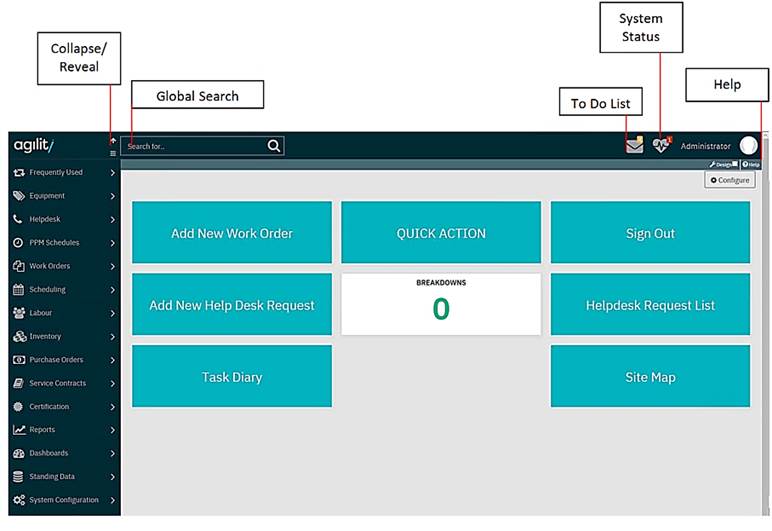Open the PPM Schedules menu item
This screenshot has width=772, height=531.
tap(54, 243)
